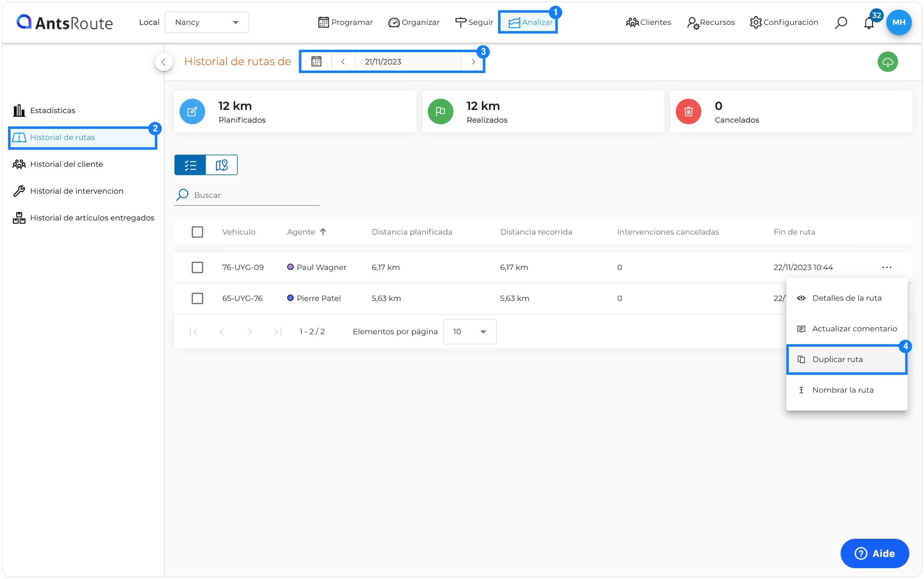Click the search magnifier beside Buscar

pyautogui.click(x=182, y=195)
